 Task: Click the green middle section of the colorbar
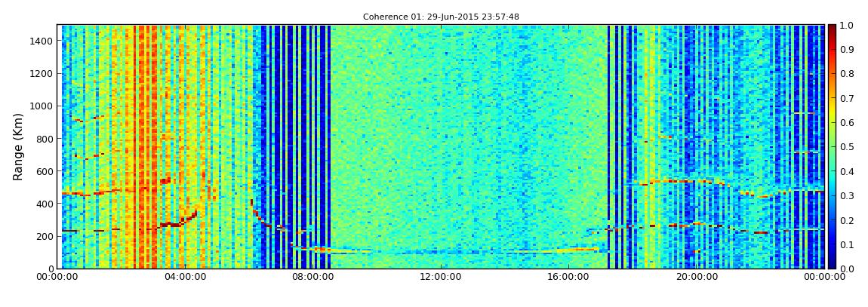point(832,146)
